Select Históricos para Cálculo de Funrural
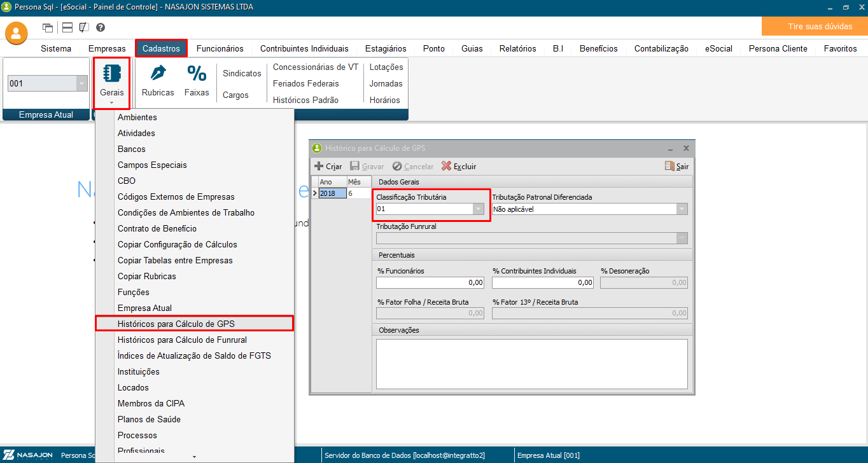 pyautogui.click(x=182, y=340)
